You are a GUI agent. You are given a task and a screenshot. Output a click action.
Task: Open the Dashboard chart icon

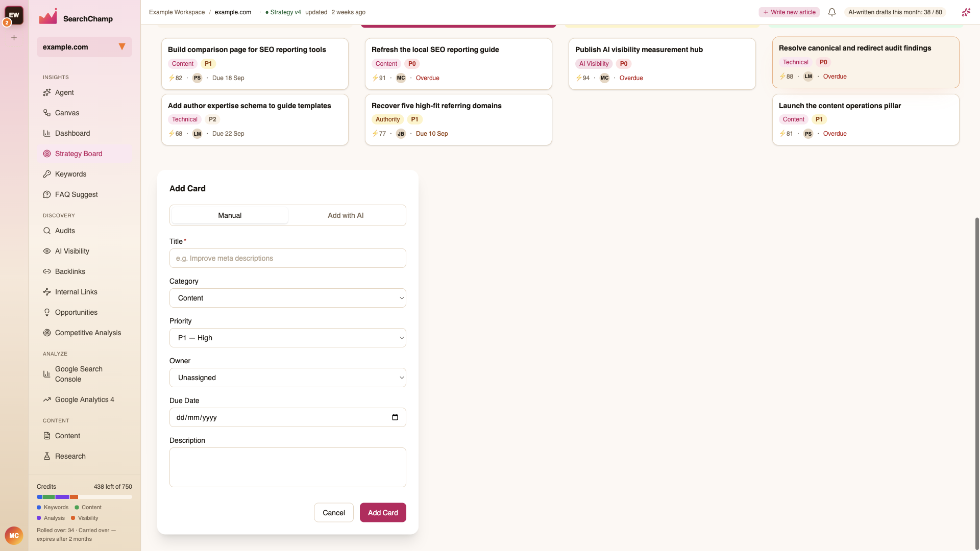[x=47, y=133]
